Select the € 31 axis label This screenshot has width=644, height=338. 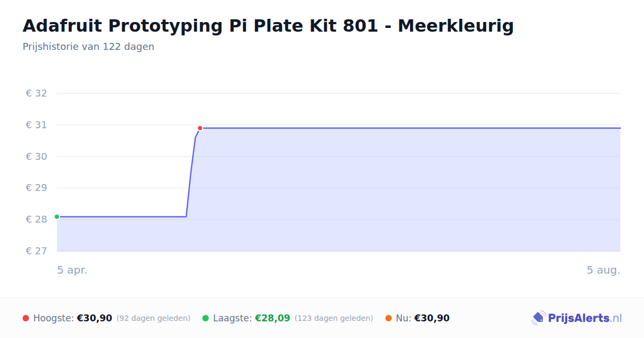36,125
